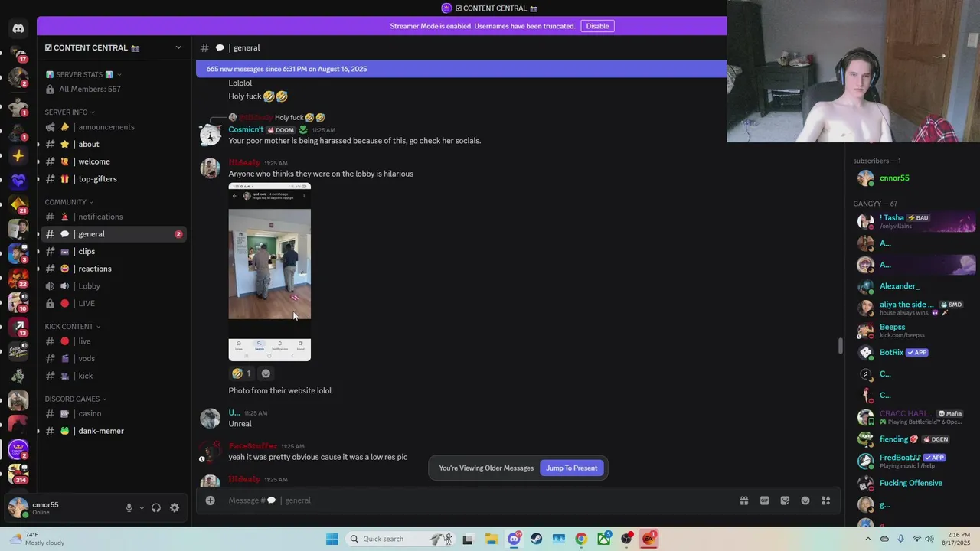This screenshot has width=980, height=551.
Task: Open User Settings gear icon
Action: click(175, 508)
